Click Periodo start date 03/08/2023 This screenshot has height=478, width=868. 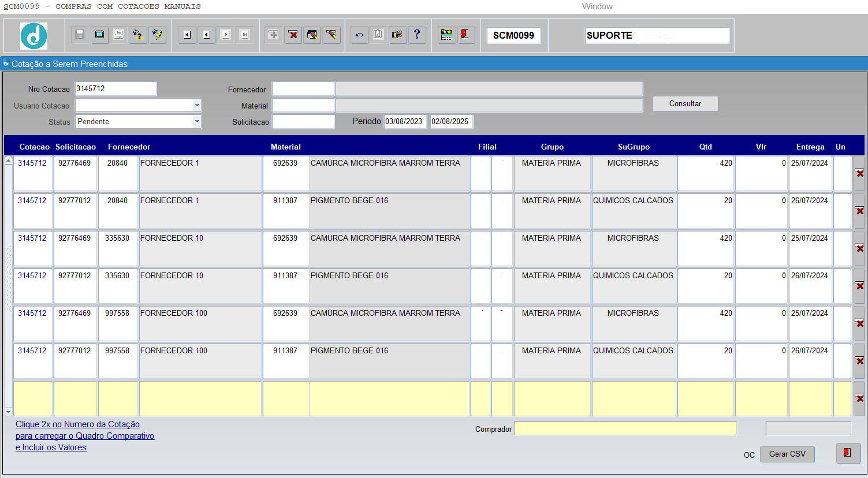(x=405, y=122)
